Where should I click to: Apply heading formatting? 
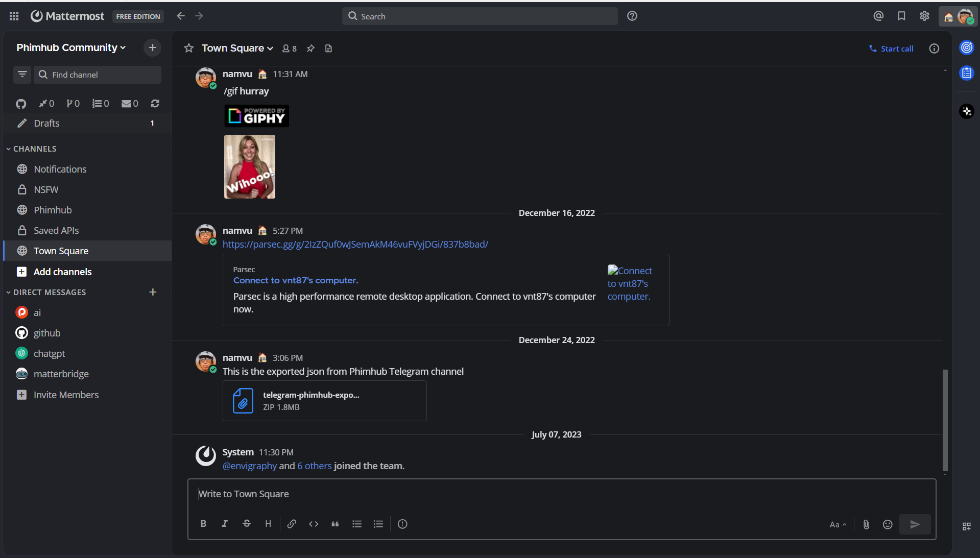(x=268, y=524)
